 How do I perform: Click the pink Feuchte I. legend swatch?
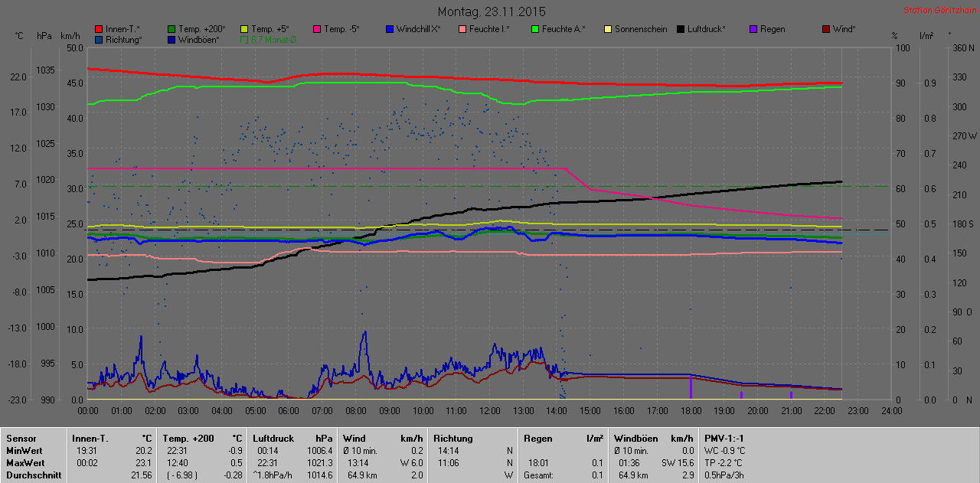tap(462, 29)
